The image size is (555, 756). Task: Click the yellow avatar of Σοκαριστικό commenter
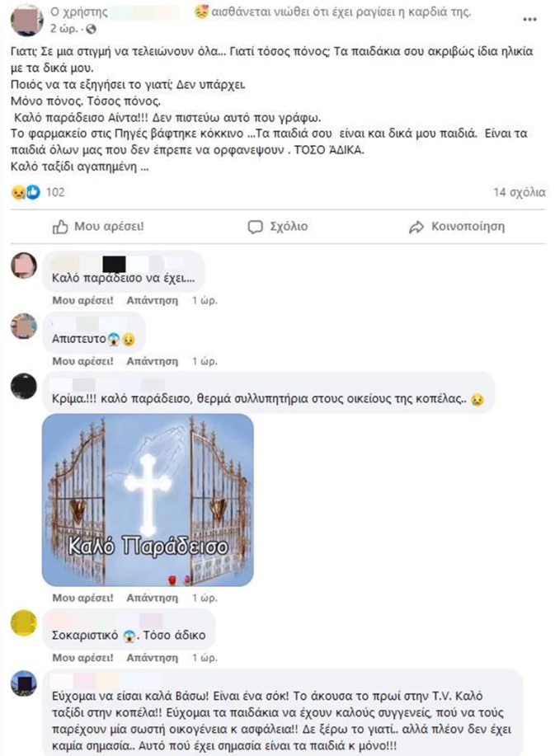point(24,622)
